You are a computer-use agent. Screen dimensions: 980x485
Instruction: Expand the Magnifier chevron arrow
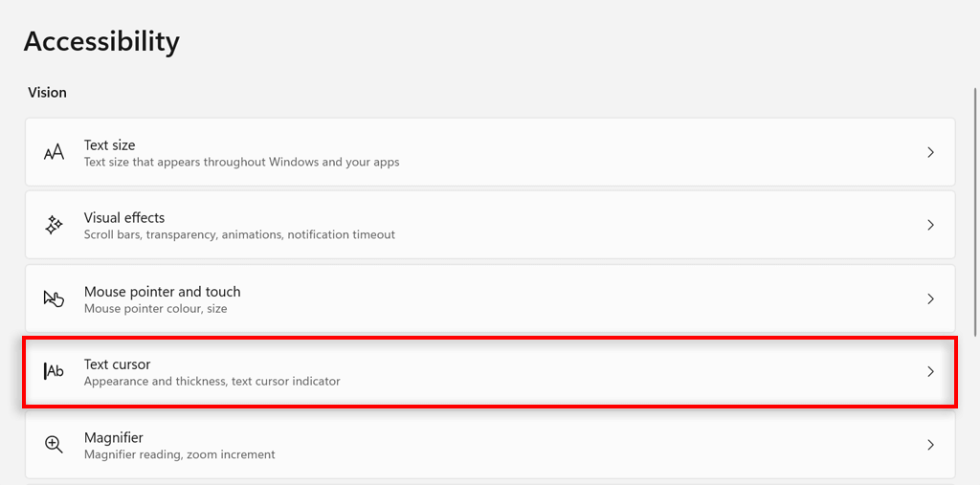point(930,445)
